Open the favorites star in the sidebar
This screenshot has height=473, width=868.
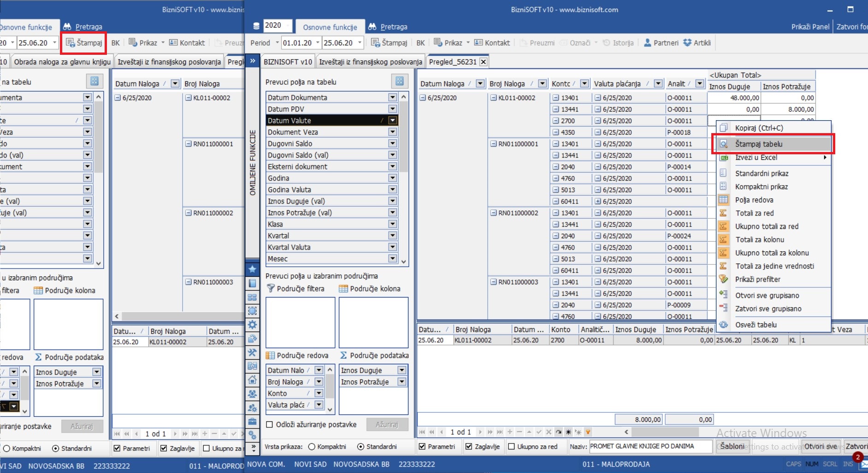pyautogui.click(x=252, y=269)
